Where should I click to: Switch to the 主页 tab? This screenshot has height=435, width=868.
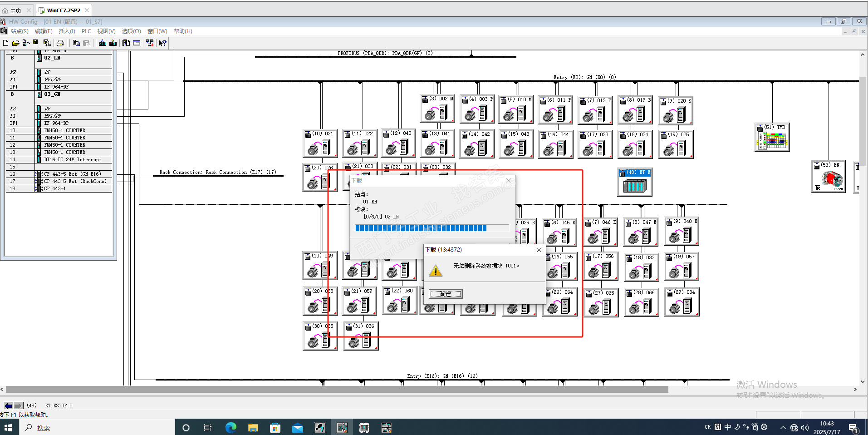click(x=16, y=10)
